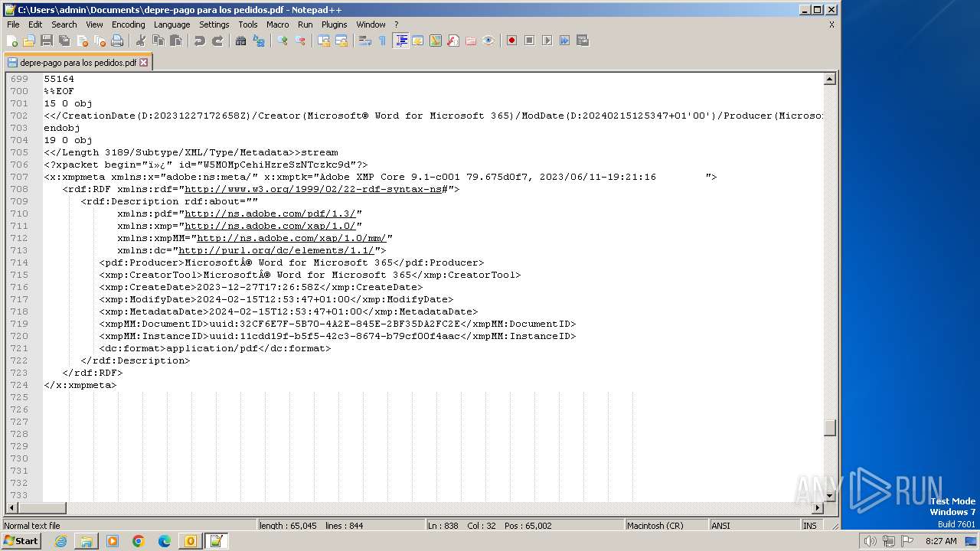Open the Windows Start menu
Image resolution: width=980 pixels, height=551 pixels.
pyautogui.click(x=21, y=541)
